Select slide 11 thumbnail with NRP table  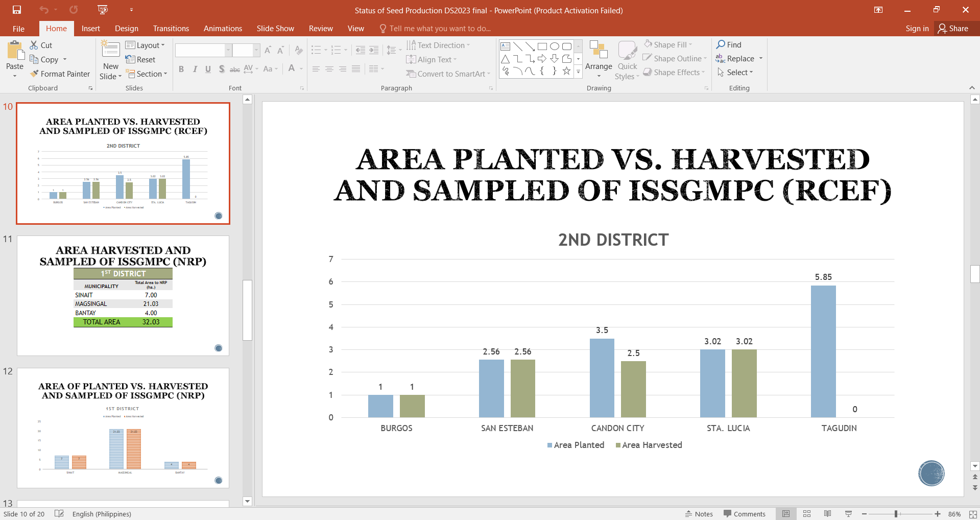[123, 296]
